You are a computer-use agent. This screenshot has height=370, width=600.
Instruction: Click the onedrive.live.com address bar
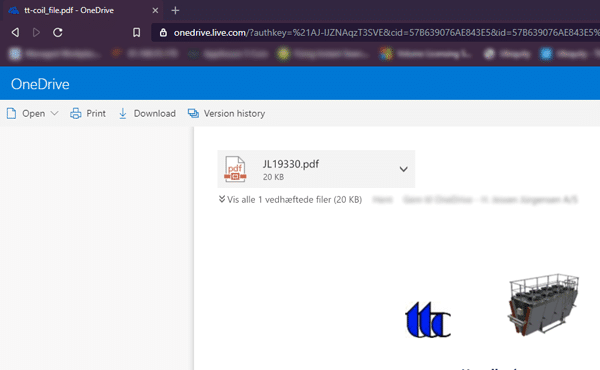[x=383, y=33]
